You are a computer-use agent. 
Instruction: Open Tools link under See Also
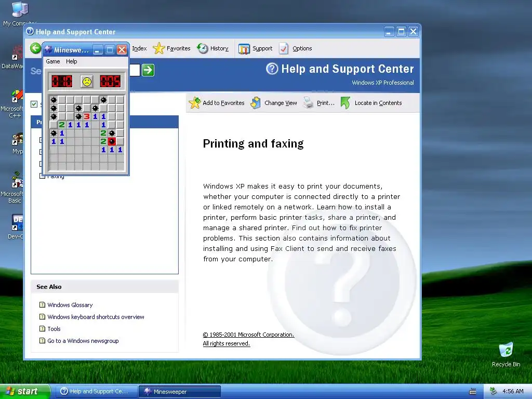coord(54,329)
